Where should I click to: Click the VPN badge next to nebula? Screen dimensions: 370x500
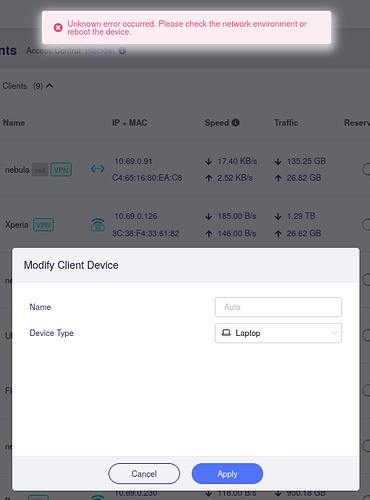(x=61, y=170)
